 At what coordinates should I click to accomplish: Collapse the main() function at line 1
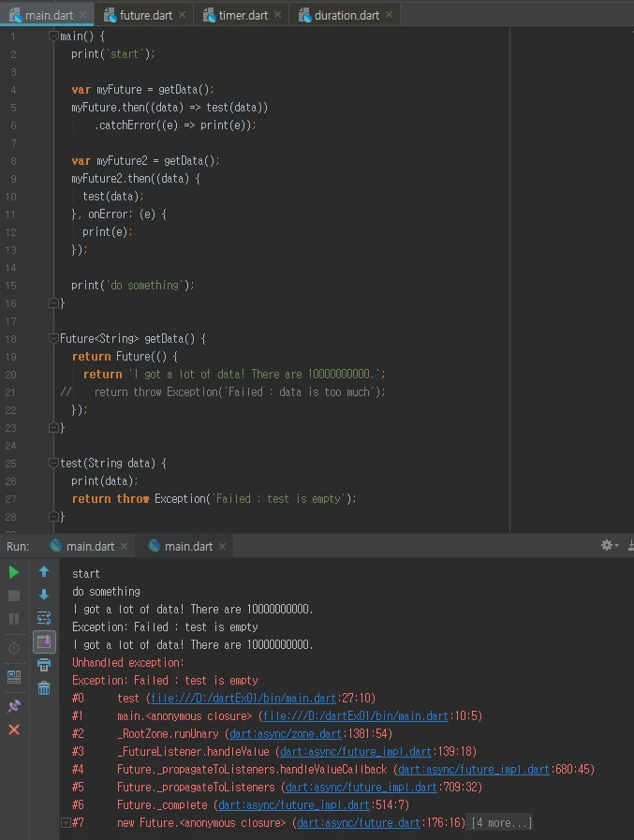(53, 36)
